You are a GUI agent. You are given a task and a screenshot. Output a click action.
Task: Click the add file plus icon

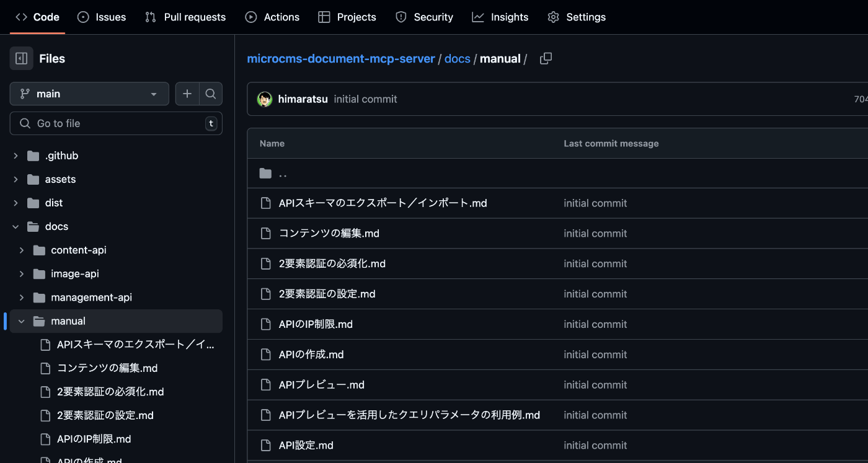187,94
